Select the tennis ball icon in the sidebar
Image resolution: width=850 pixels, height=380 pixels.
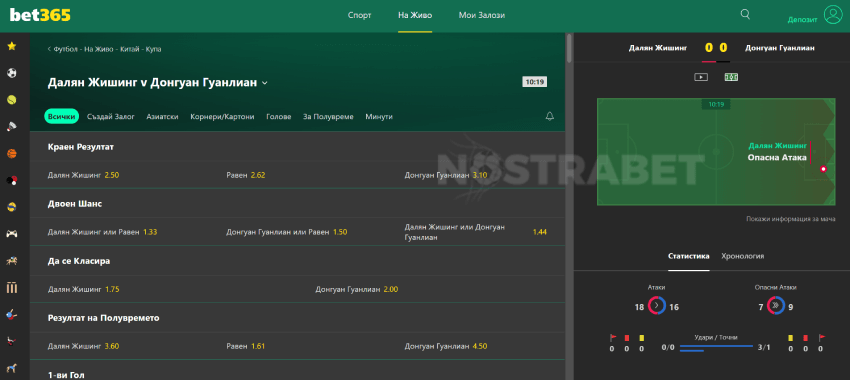[11, 100]
